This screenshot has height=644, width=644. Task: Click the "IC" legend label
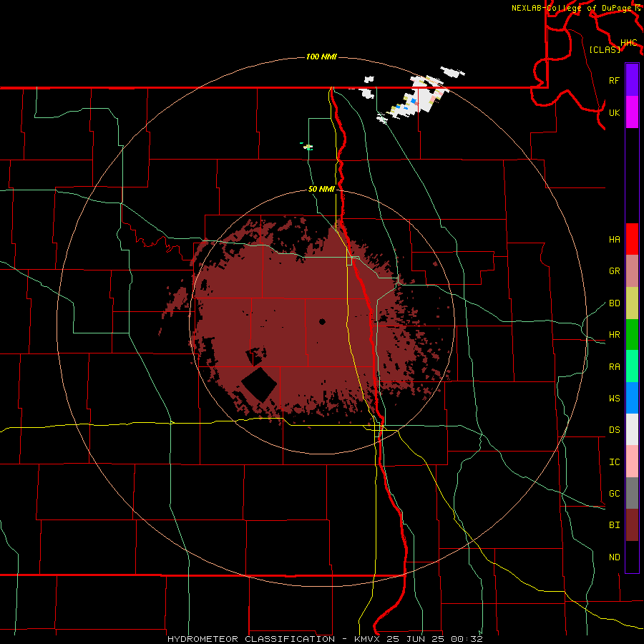point(614,462)
